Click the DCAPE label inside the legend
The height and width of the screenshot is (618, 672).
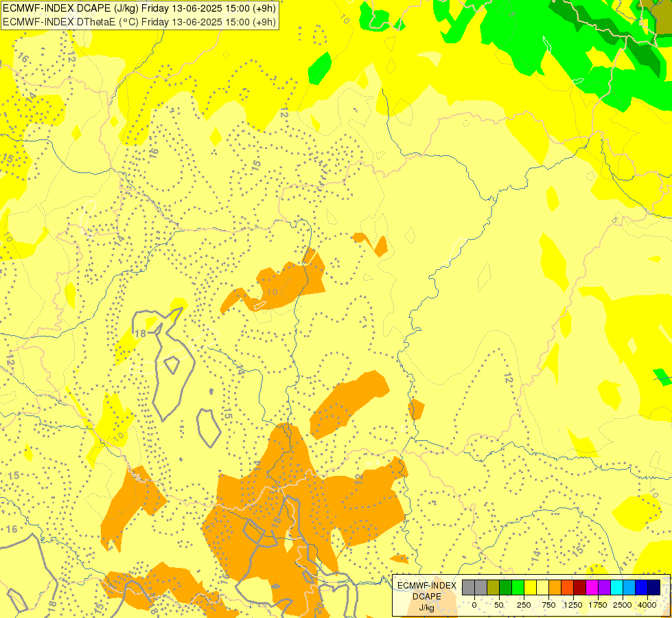(427, 597)
